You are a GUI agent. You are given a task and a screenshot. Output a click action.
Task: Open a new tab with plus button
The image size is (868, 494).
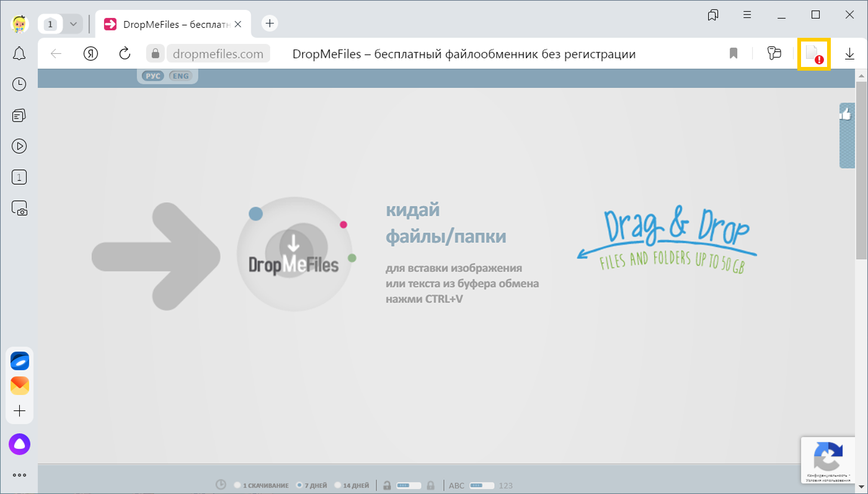269,24
